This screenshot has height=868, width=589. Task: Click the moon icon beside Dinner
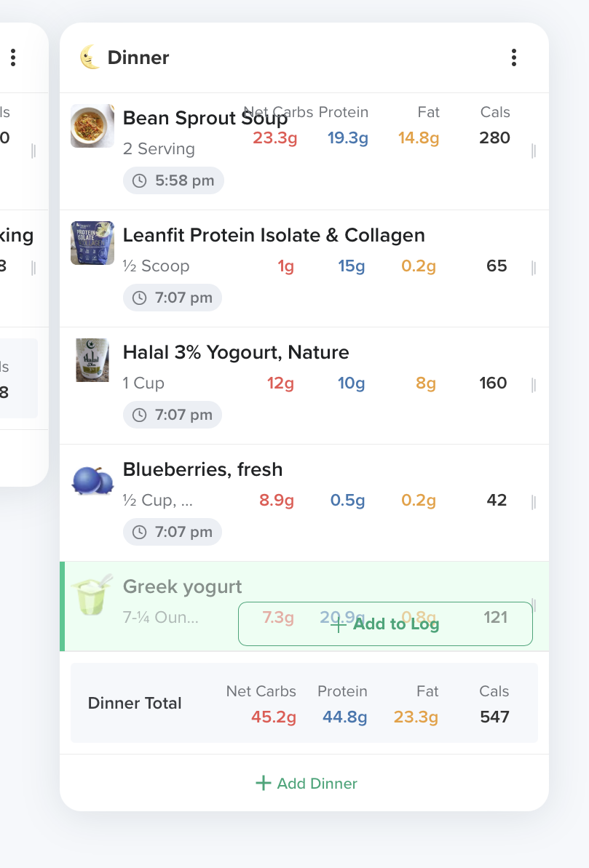pyautogui.click(x=90, y=57)
